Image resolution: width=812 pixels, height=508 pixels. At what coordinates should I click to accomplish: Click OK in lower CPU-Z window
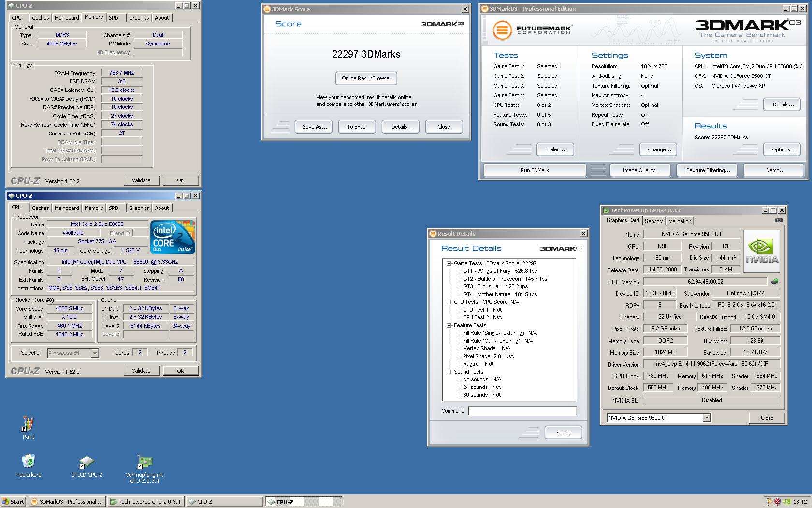click(180, 371)
